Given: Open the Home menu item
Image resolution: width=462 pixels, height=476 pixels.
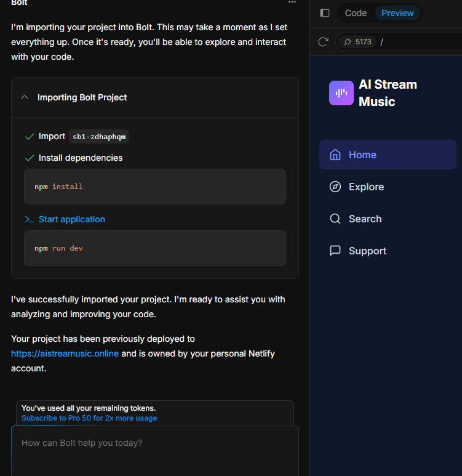Looking at the screenshot, I should tap(388, 155).
